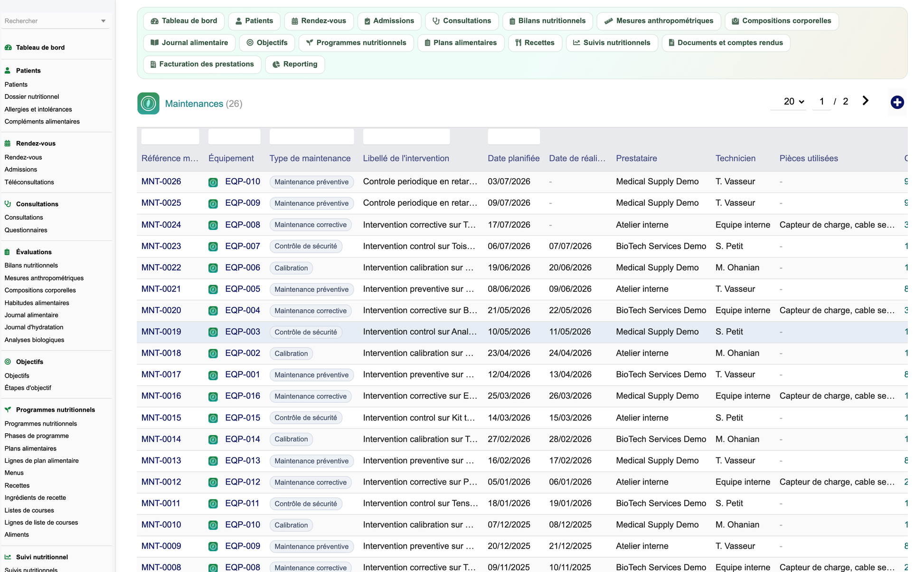Click the Équipement filter input field
The image size is (924, 572).
pyautogui.click(x=234, y=136)
